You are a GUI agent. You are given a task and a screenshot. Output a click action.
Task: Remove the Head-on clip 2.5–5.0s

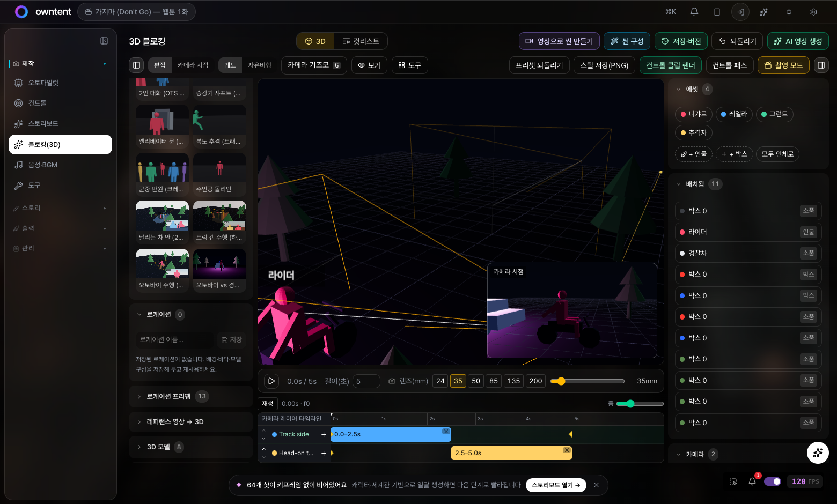point(567,450)
